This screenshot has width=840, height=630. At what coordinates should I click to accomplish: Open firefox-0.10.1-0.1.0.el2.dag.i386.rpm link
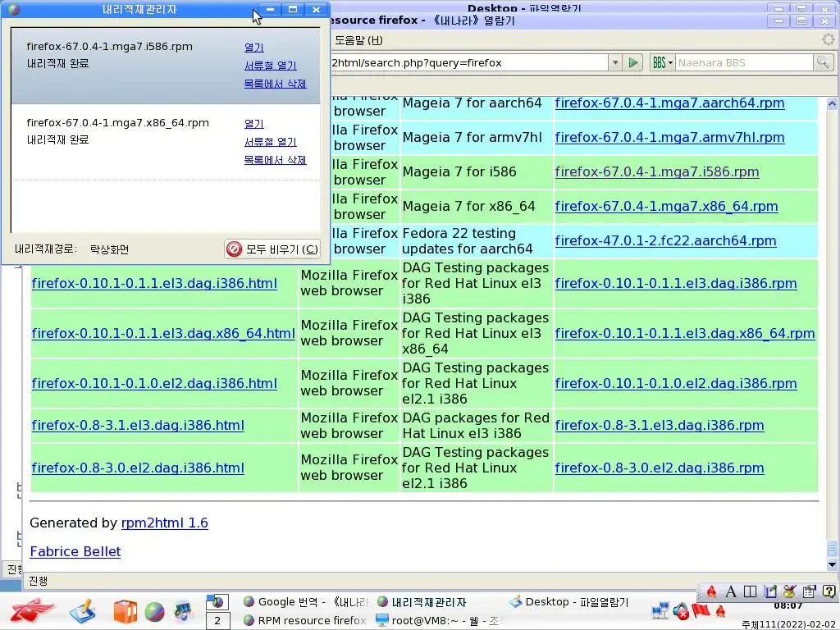click(676, 384)
